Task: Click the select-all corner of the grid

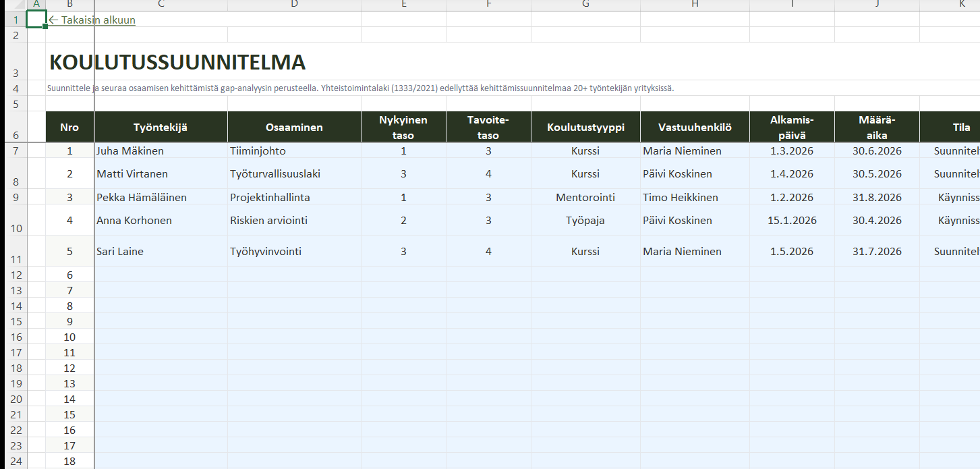Action: tap(15, 5)
